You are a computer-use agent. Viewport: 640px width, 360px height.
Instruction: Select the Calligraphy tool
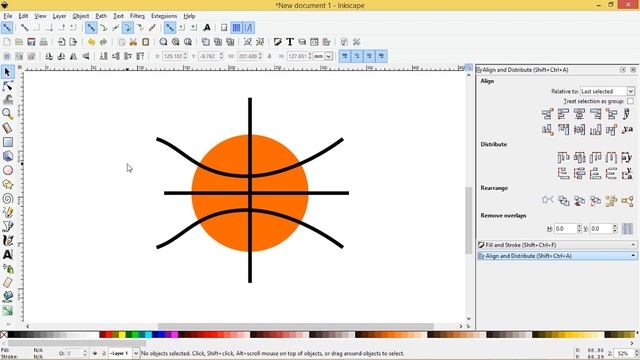pos(7,240)
